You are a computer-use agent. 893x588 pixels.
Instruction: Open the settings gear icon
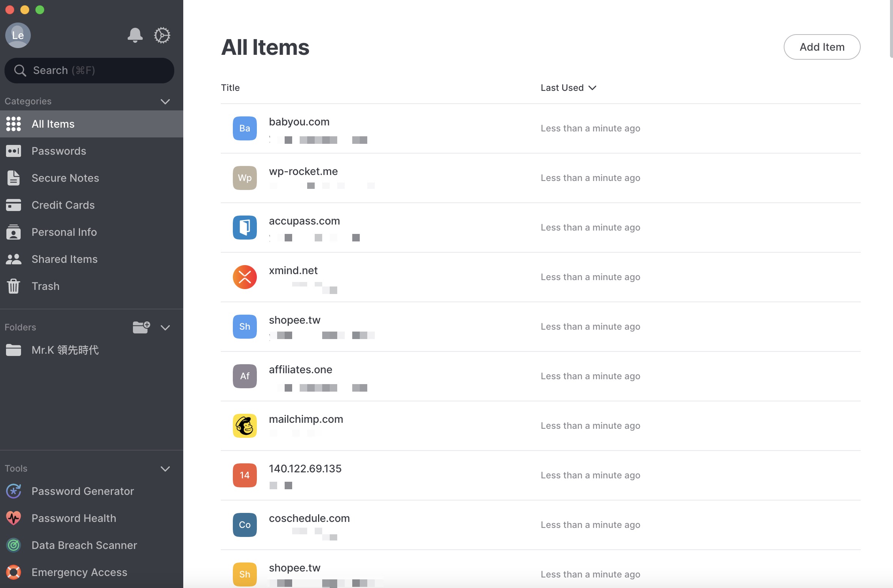(x=162, y=35)
